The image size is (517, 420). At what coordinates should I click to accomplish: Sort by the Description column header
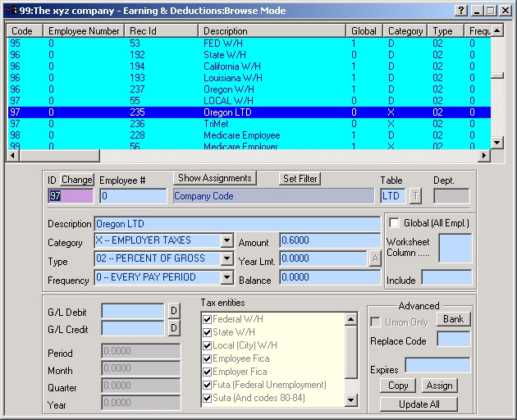pyautogui.click(x=272, y=30)
